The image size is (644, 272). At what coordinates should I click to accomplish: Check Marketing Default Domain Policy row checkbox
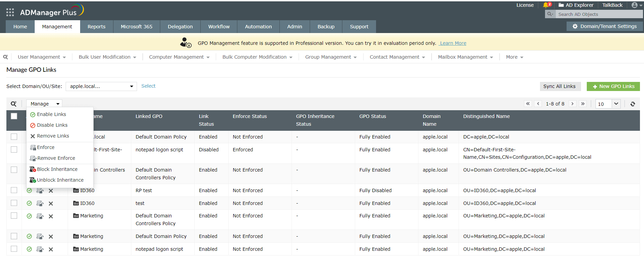[14, 236]
